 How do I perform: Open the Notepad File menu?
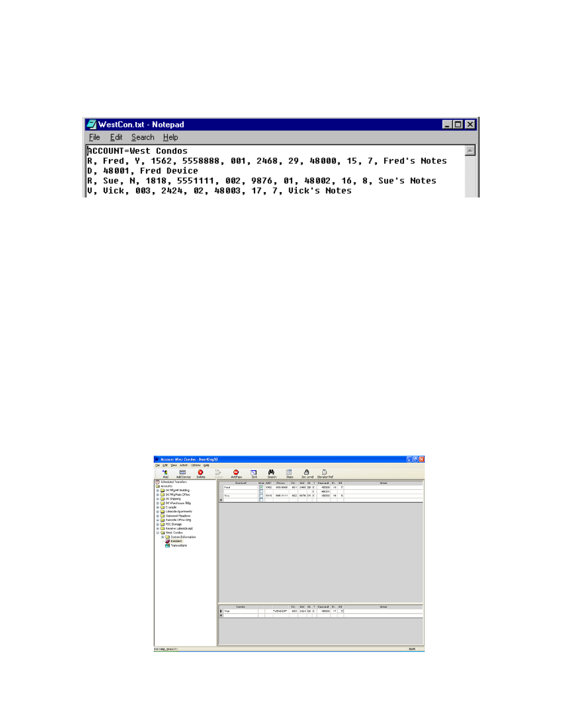[94, 137]
